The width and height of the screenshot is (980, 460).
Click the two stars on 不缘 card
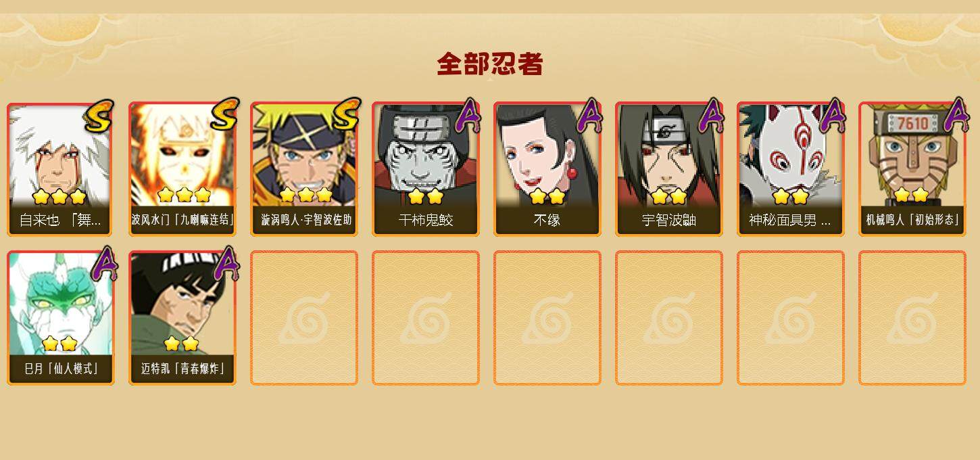547,196
